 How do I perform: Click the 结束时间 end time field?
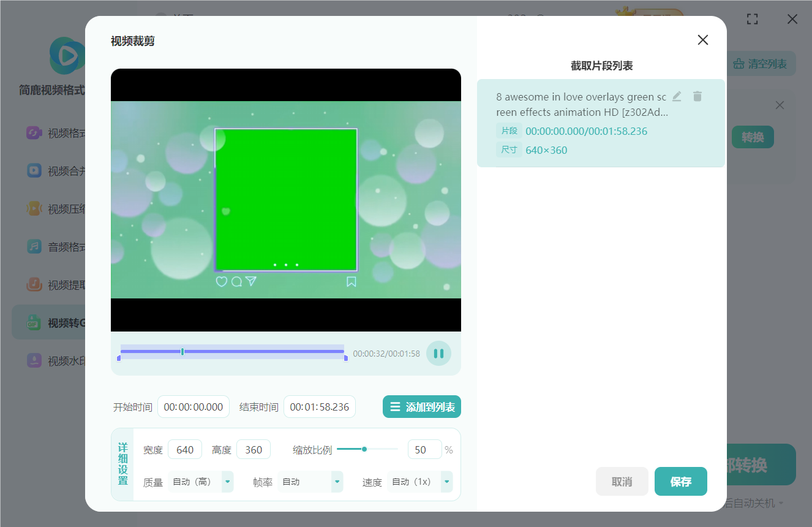click(319, 407)
